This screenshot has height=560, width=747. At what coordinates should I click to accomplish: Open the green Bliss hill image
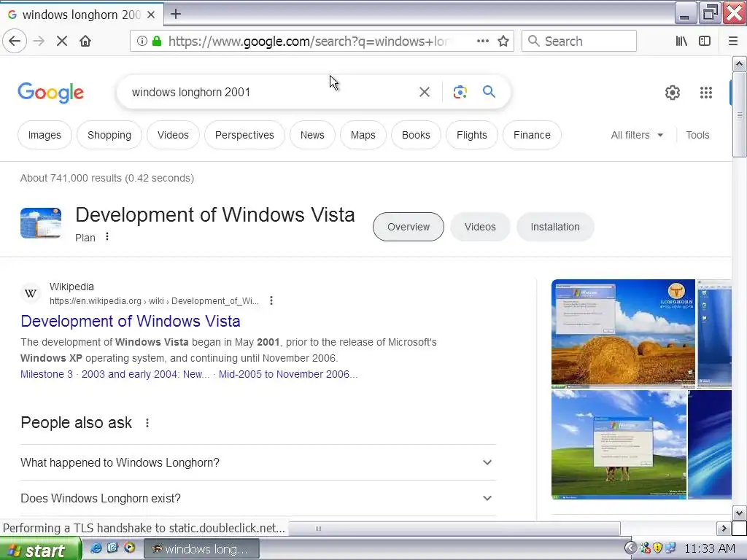tap(619, 445)
